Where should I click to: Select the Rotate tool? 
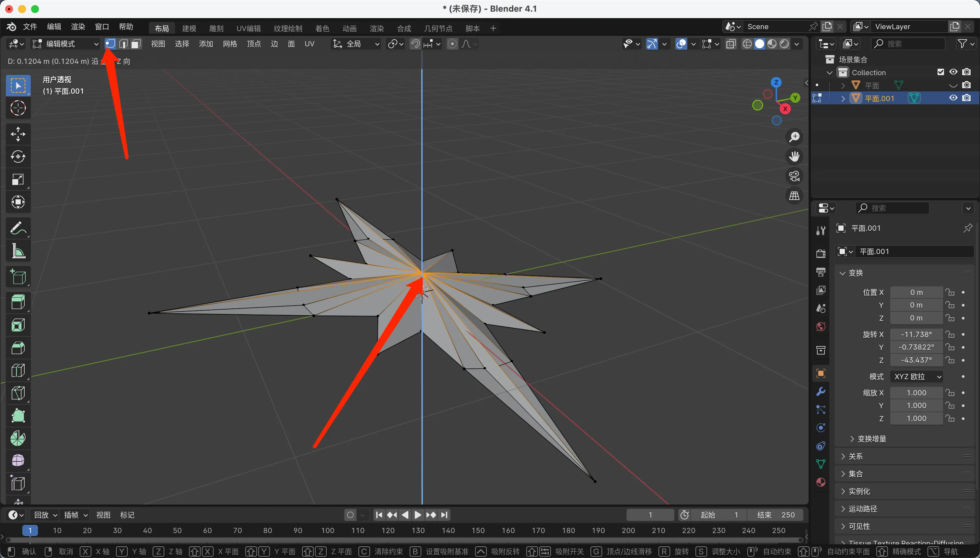click(18, 157)
